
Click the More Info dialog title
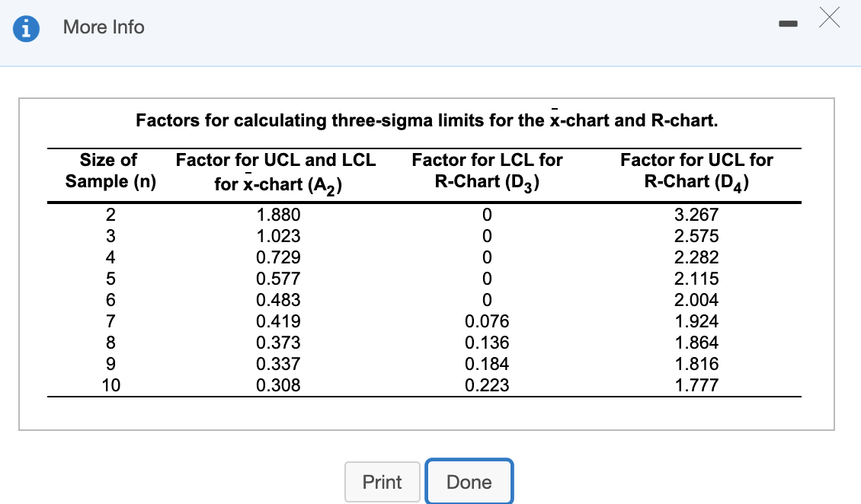104,27
